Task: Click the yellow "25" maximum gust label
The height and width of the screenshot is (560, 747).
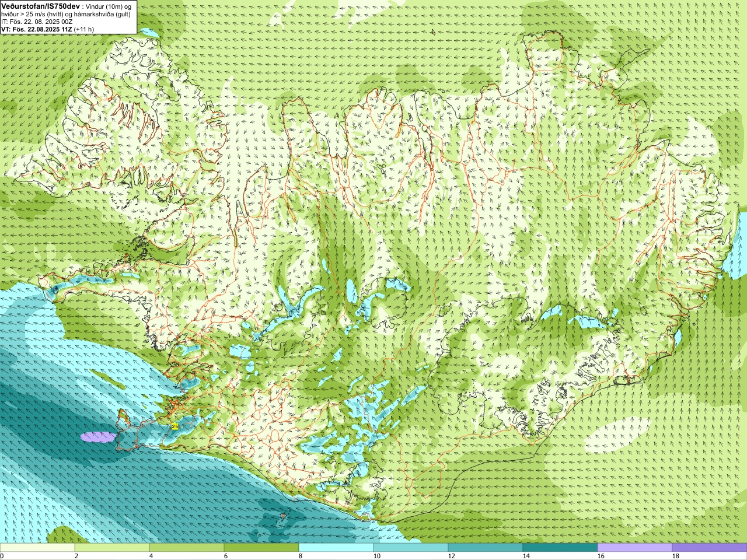Action: coord(175,426)
